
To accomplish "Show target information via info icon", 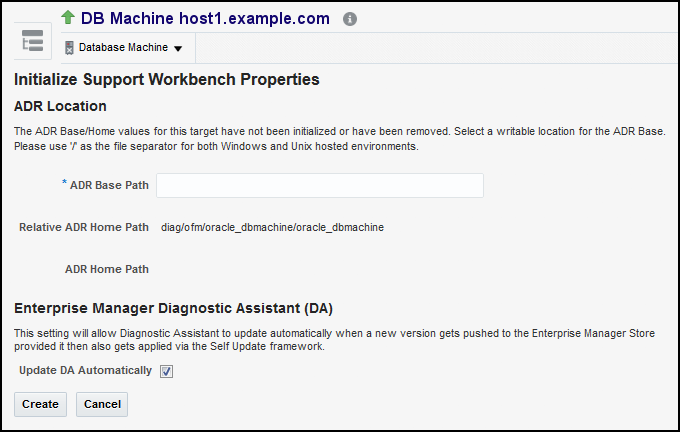I will pos(350,19).
